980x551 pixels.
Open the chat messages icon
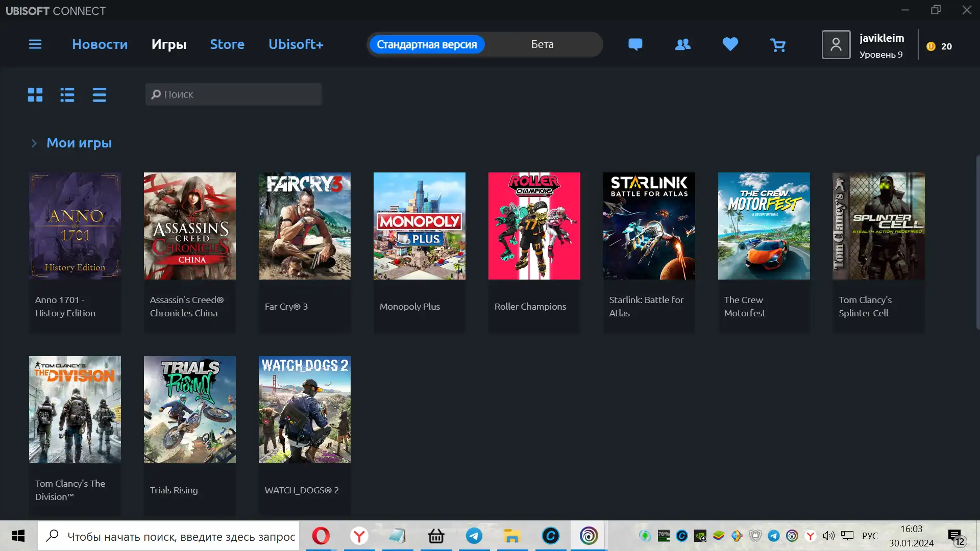click(635, 45)
